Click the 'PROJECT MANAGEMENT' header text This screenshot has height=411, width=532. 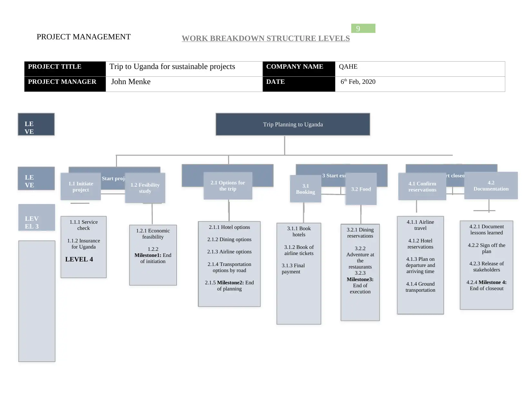pos(84,37)
